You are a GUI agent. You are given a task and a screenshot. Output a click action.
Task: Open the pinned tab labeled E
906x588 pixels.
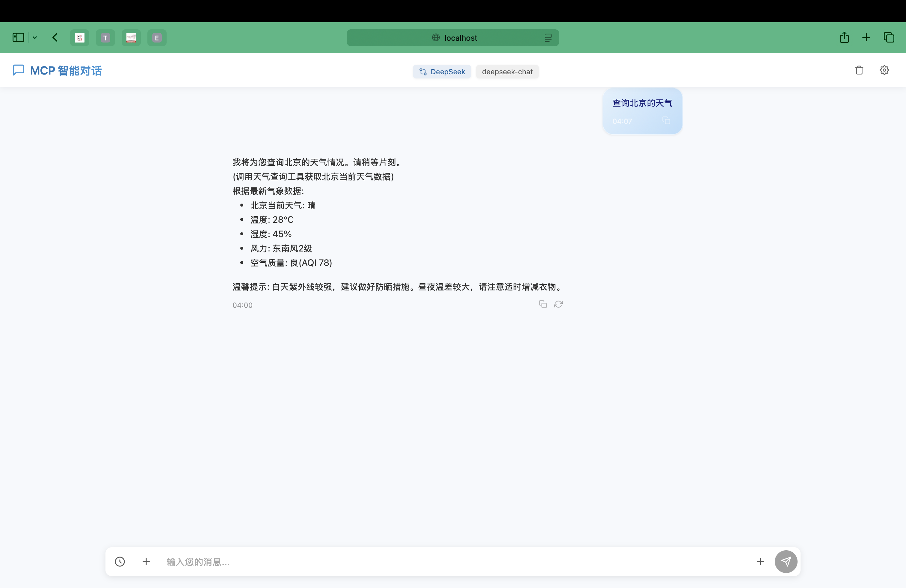pyautogui.click(x=157, y=38)
